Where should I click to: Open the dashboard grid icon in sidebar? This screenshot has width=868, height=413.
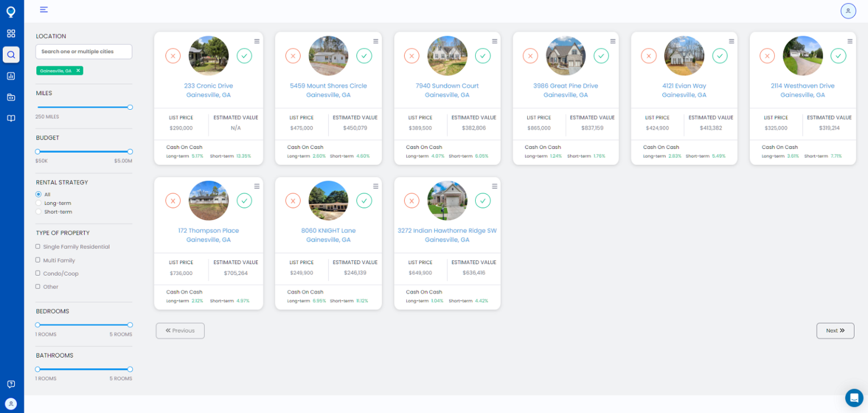[11, 33]
